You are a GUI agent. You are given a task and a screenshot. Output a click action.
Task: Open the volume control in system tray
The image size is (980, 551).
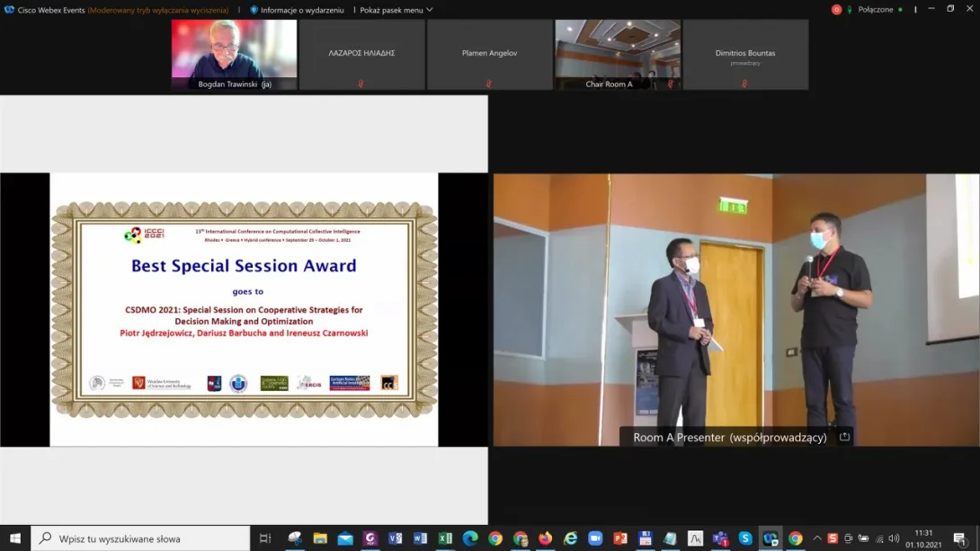pyautogui.click(x=894, y=538)
